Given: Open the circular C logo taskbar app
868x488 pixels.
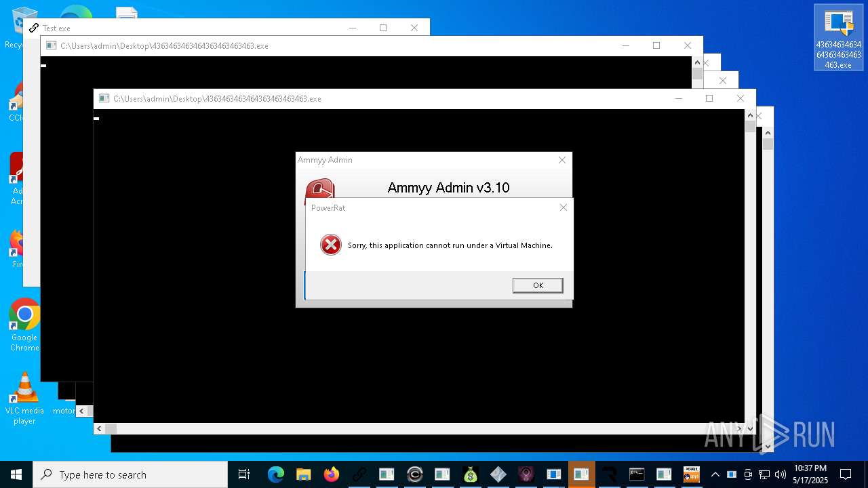Looking at the screenshot, I should [414, 474].
